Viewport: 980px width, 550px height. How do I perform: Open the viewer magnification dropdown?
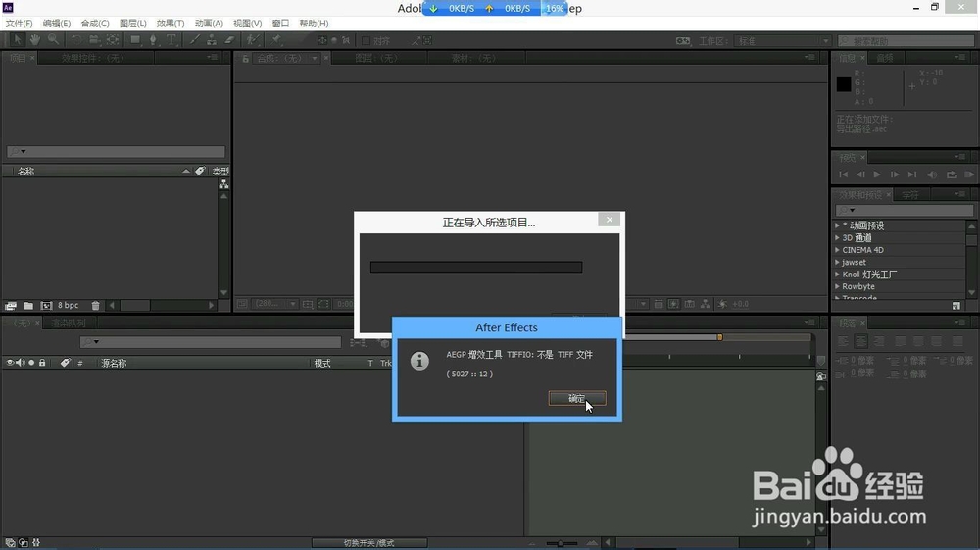click(x=275, y=304)
